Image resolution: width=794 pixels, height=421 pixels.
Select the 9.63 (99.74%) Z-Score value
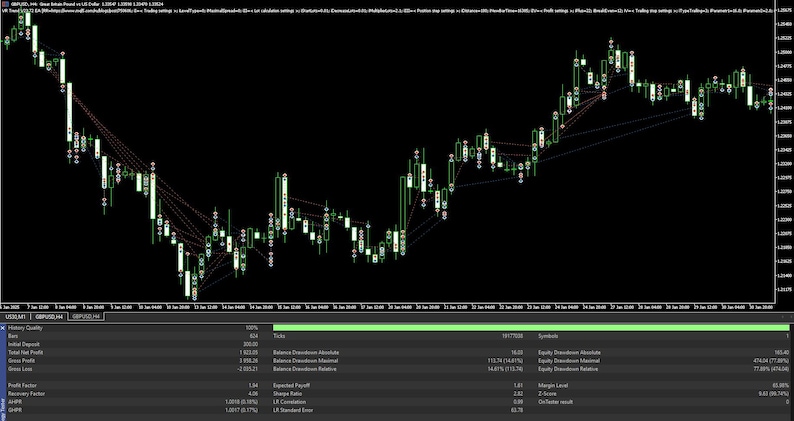tap(774, 394)
